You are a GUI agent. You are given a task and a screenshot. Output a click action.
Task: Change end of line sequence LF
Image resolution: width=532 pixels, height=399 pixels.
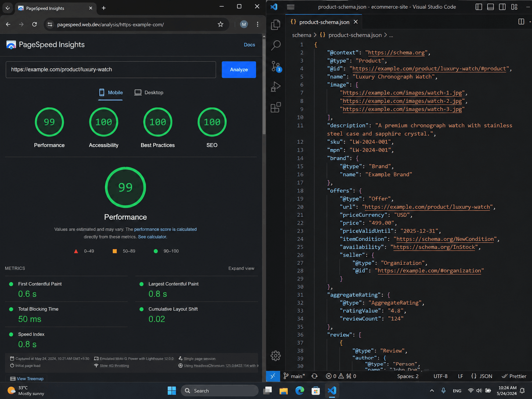tap(460, 376)
